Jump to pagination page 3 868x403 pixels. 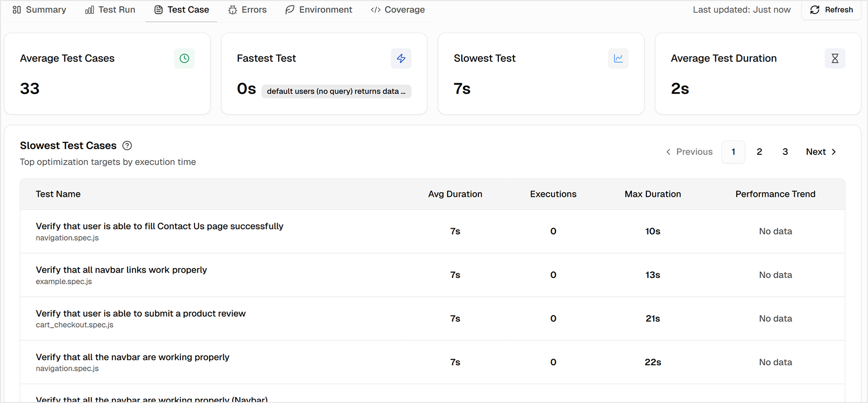click(785, 152)
